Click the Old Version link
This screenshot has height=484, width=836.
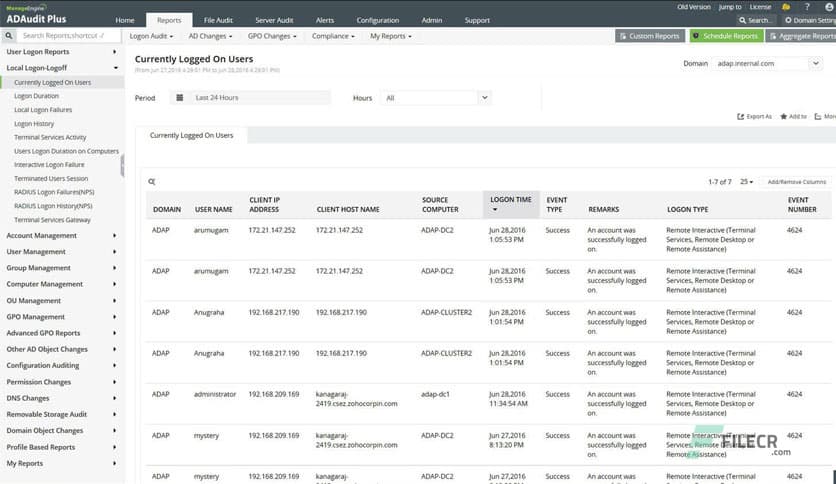[x=694, y=7]
